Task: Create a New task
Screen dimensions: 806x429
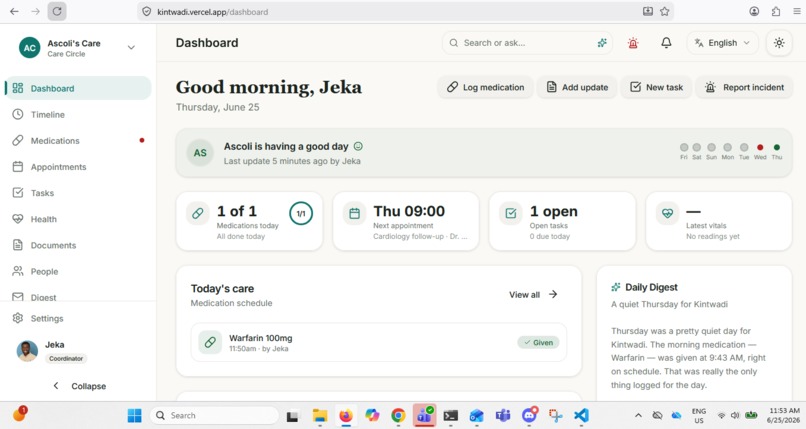Action: click(656, 87)
